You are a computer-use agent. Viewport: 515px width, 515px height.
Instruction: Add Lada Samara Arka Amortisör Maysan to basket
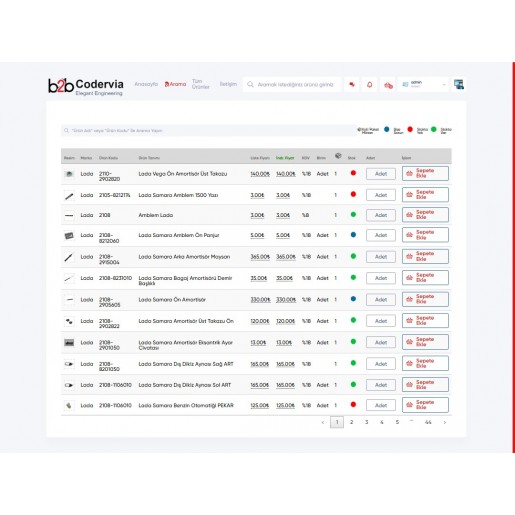pos(425,256)
